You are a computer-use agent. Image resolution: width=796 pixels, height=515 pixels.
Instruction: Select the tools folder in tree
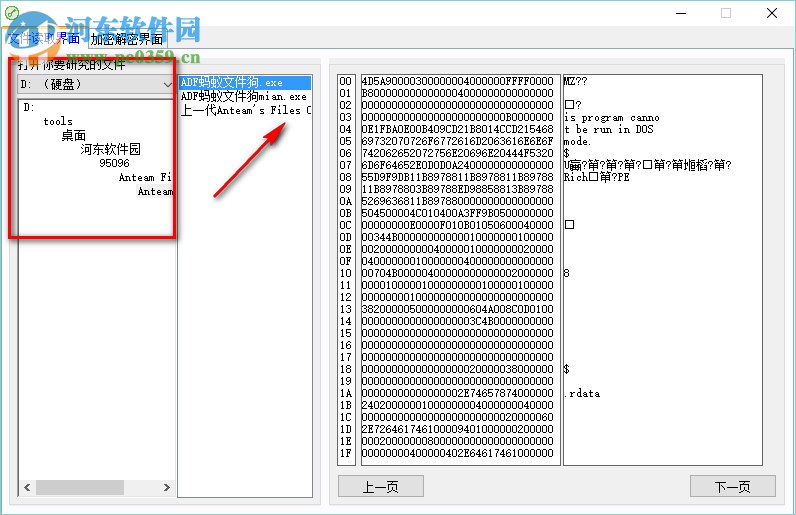click(x=58, y=121)
